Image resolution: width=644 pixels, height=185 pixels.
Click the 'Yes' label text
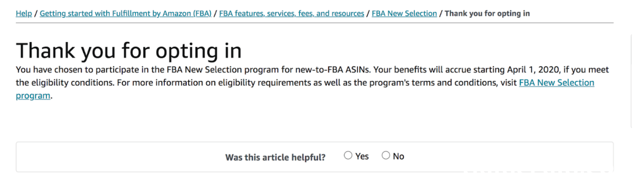pos(362,156)
